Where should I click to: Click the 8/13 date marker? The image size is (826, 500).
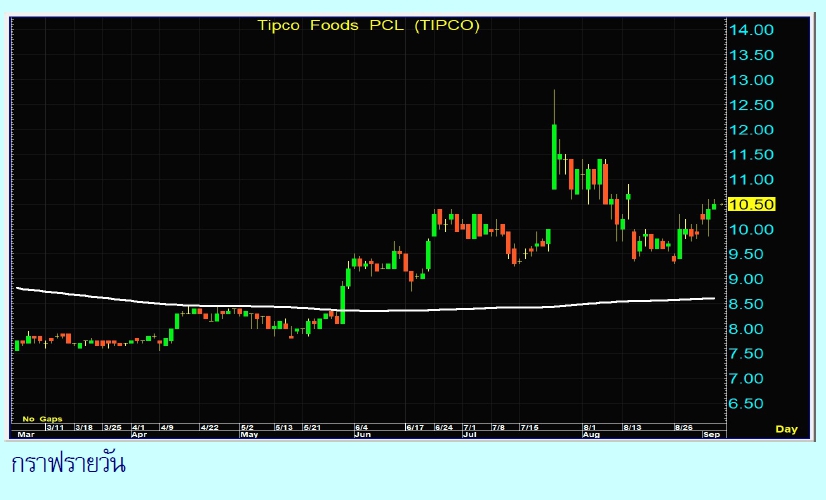(x=632, y=427)
